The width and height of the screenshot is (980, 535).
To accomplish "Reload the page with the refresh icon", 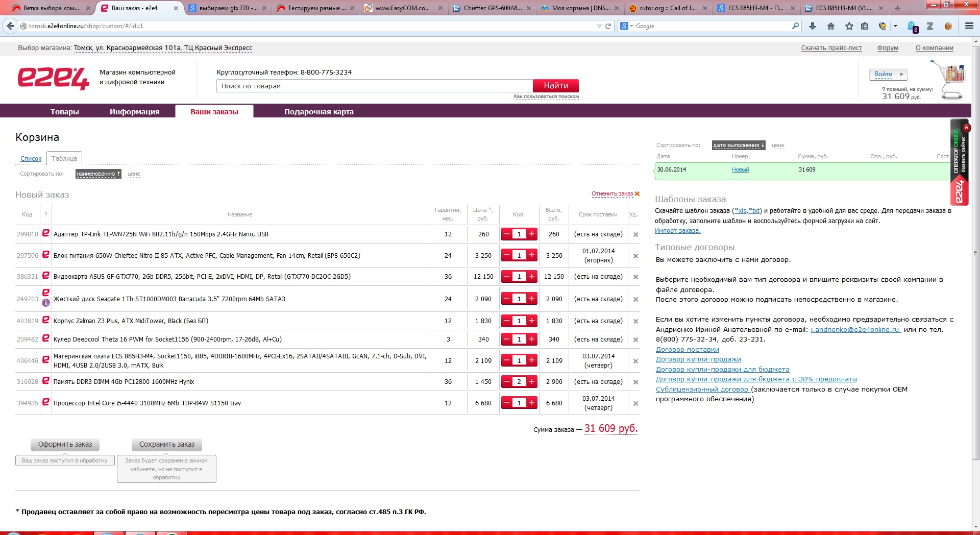I will point(608,26).
